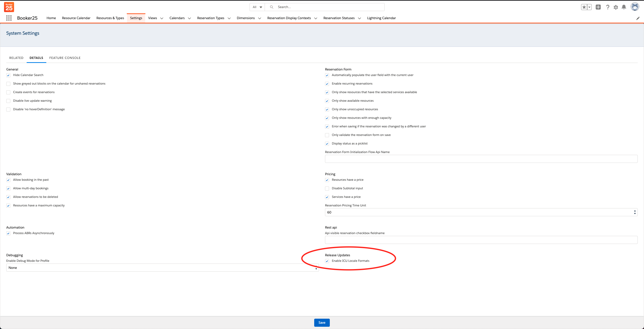Open the Resource Calendar nav tab
The width and height of the screenshot is (644, 329).
click(76, 18)
